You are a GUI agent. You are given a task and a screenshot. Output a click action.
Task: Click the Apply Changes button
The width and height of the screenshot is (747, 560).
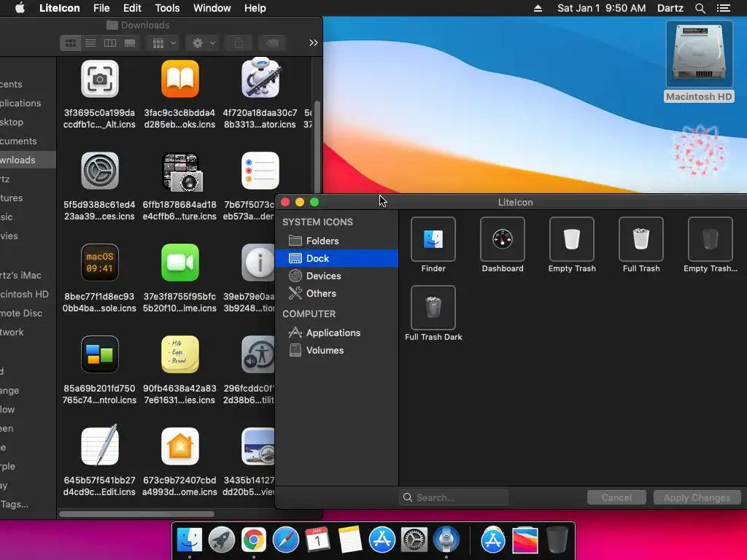[x=697, y=497]
